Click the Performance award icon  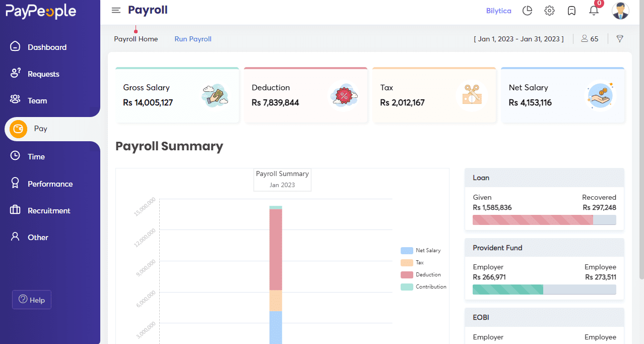(x=15, y=183)
